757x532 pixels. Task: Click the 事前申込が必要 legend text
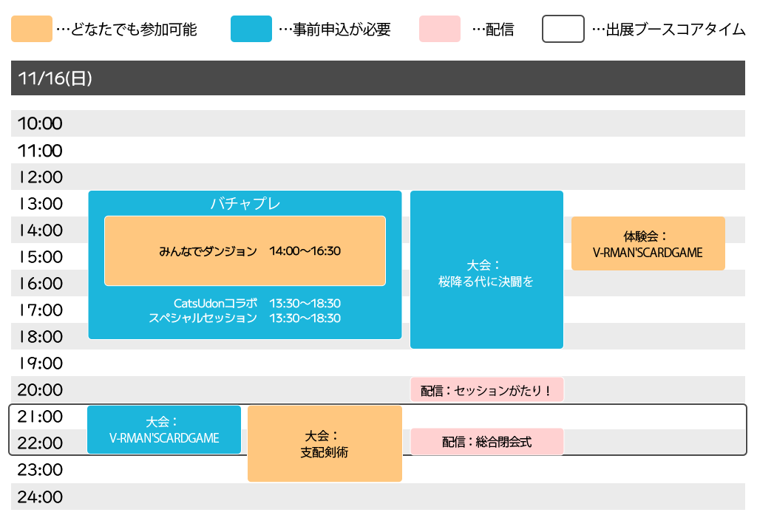tap(341, 30)
